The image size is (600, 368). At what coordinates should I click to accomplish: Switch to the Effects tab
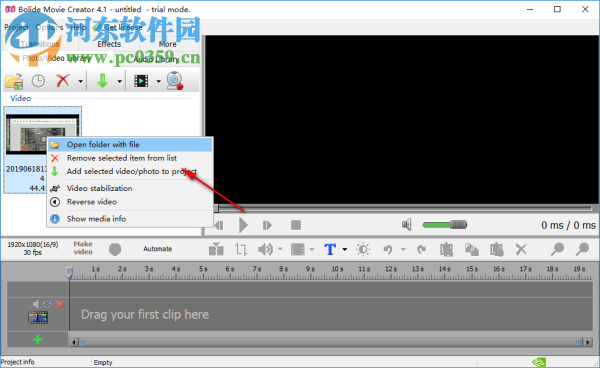[x=109, y=44]
